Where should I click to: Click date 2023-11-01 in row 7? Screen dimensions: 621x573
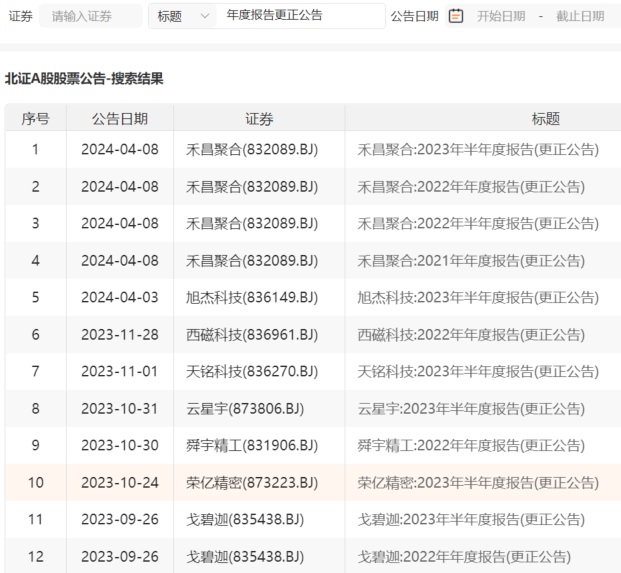[120, 372]
